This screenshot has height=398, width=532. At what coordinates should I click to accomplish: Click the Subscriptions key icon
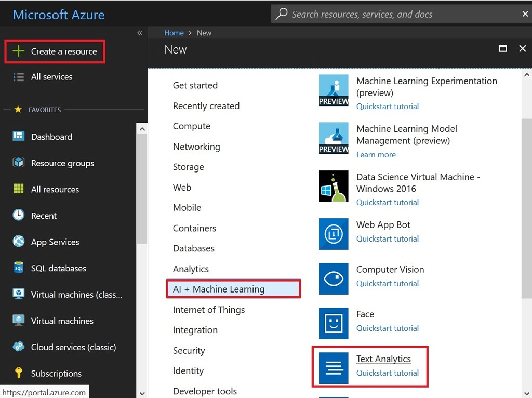pyautogui.click(x=18, y=373)
